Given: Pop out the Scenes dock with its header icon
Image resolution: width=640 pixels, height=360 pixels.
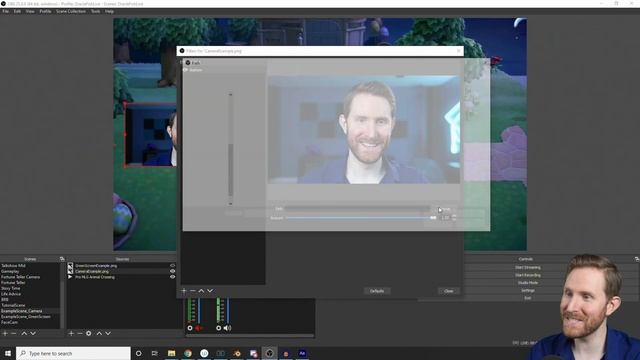Looking at the screenshot, I should point(62,259).
